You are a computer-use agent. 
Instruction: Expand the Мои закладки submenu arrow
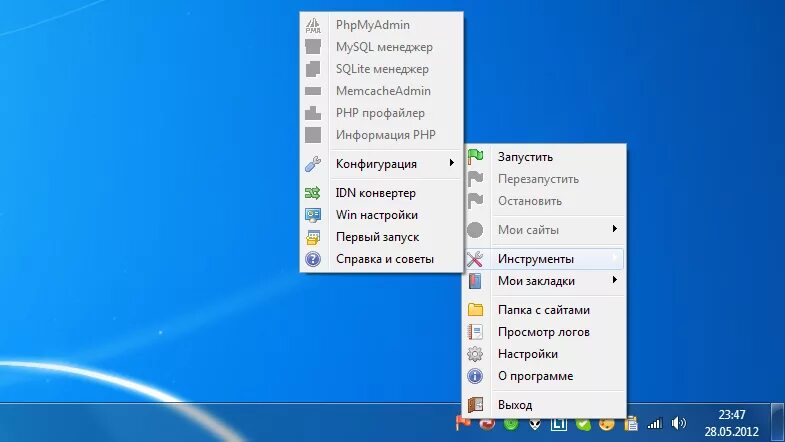coord(614,280)
